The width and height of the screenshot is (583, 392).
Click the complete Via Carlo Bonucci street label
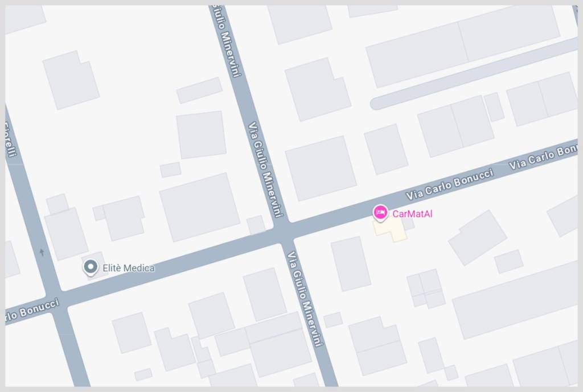[450, 184]
